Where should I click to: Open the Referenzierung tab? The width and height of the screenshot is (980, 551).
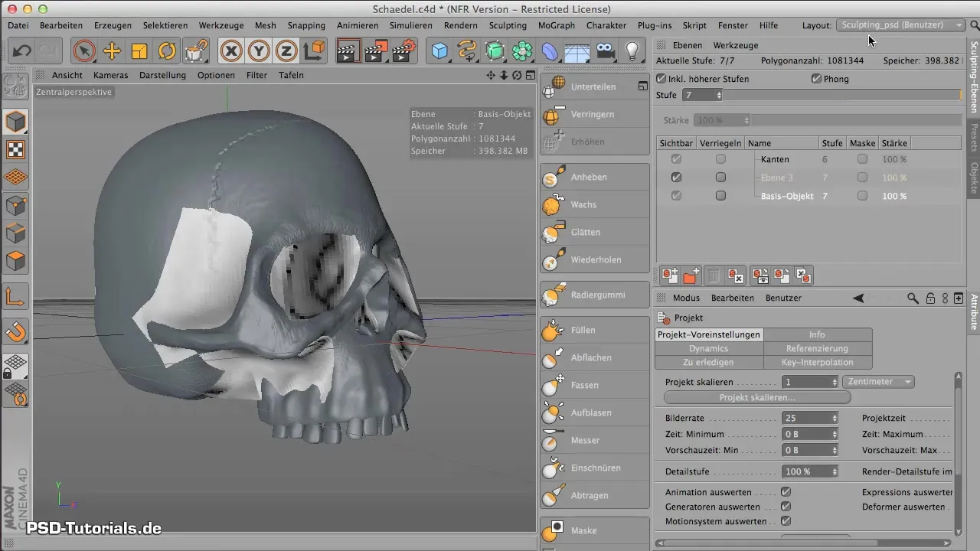tap(818, 348)
